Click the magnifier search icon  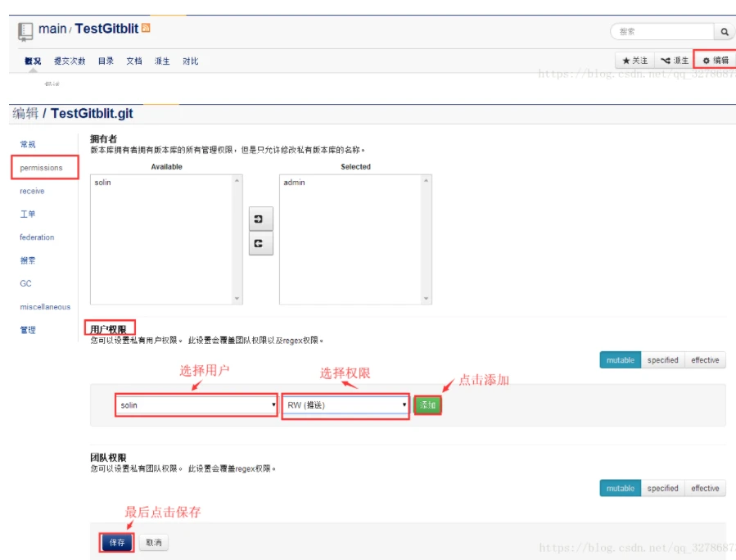tap(724, 32)
